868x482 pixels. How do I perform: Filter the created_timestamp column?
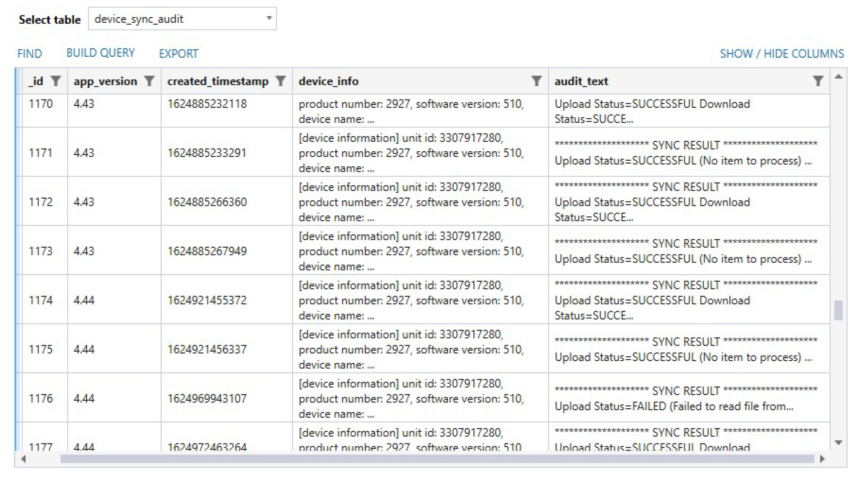point(280,81)
